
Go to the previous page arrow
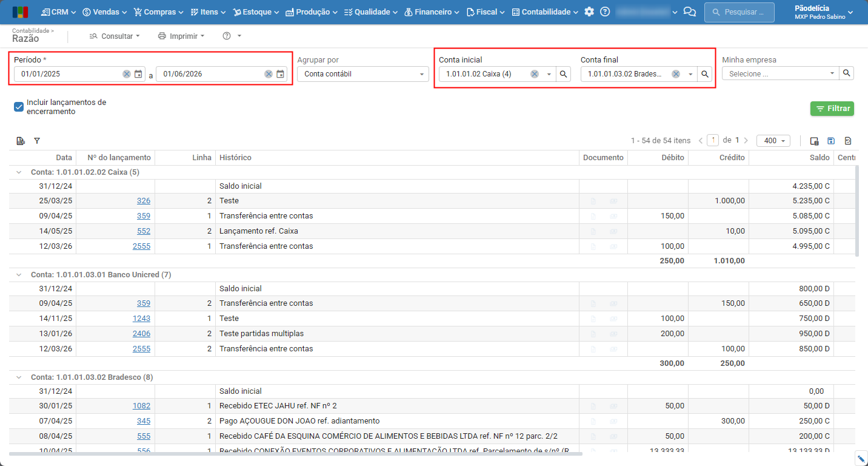tap(701, 141)
